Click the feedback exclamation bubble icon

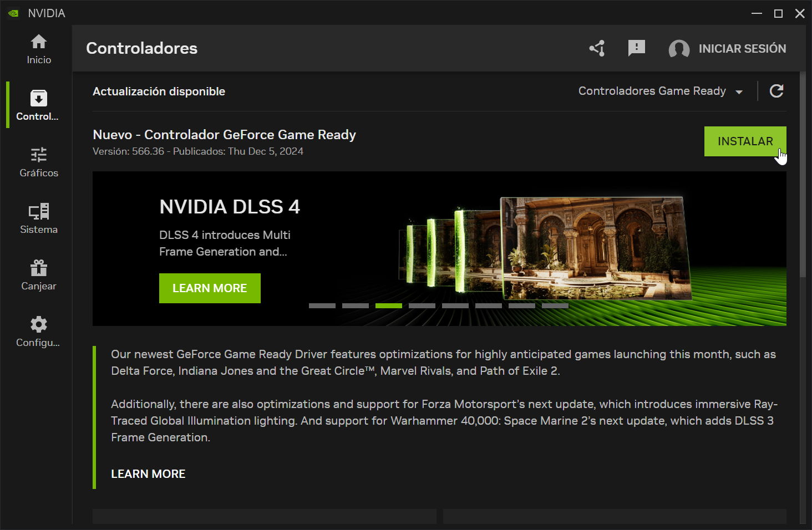tap(636, 48)
